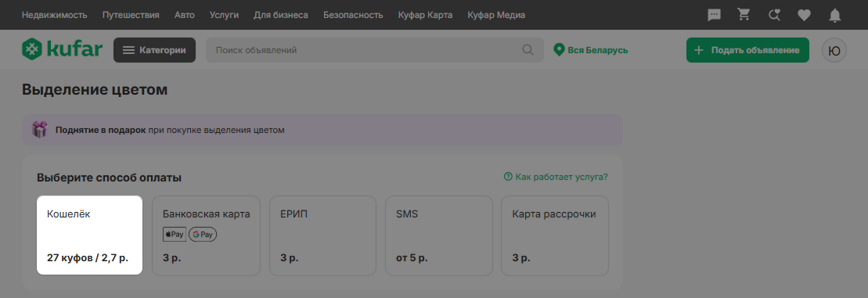
Task: Click the search magnifier icon
Action: [528, 50]
